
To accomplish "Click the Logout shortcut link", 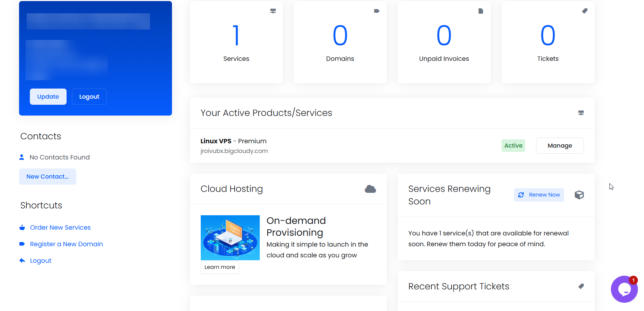I will tap(41, 261).
